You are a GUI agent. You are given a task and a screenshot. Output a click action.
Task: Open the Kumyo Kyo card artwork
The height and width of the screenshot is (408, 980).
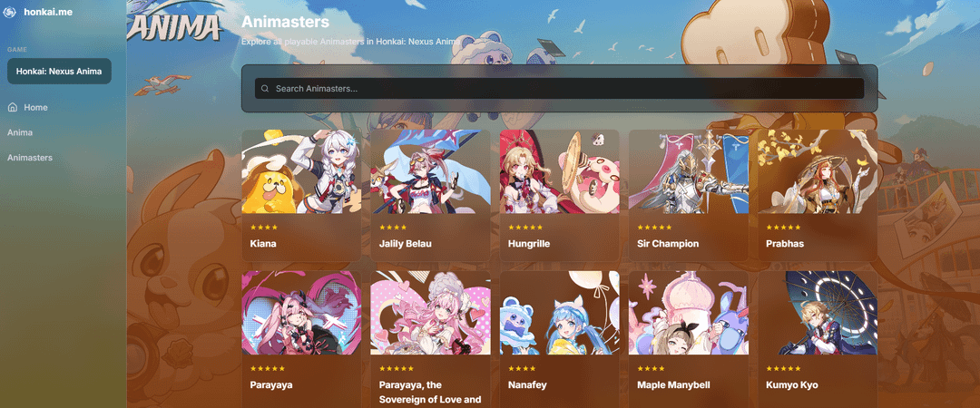pos(818,313)
